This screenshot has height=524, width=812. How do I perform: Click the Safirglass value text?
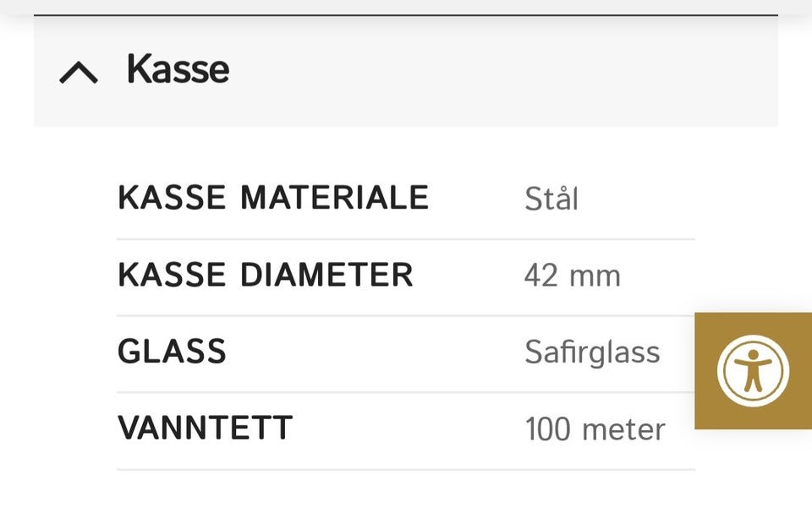point(592,352)
